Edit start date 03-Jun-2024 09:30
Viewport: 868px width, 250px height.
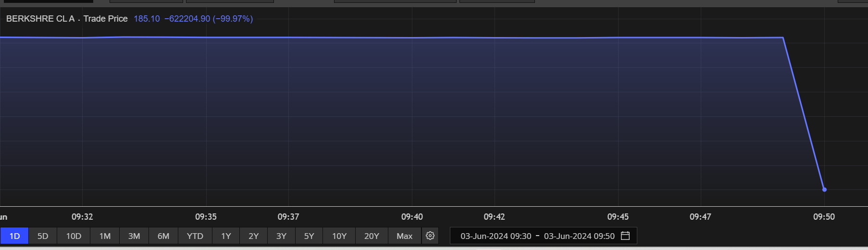coord(496,236)
